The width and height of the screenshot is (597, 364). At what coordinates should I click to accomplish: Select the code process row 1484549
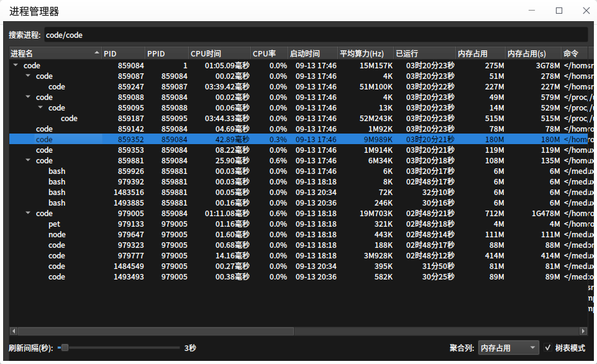[x=298, y=266]
